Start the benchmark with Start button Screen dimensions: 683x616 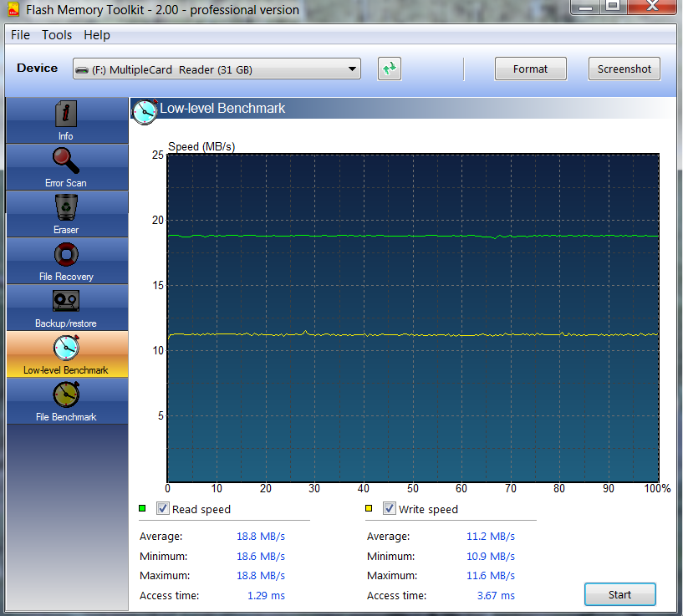[619, 594]
